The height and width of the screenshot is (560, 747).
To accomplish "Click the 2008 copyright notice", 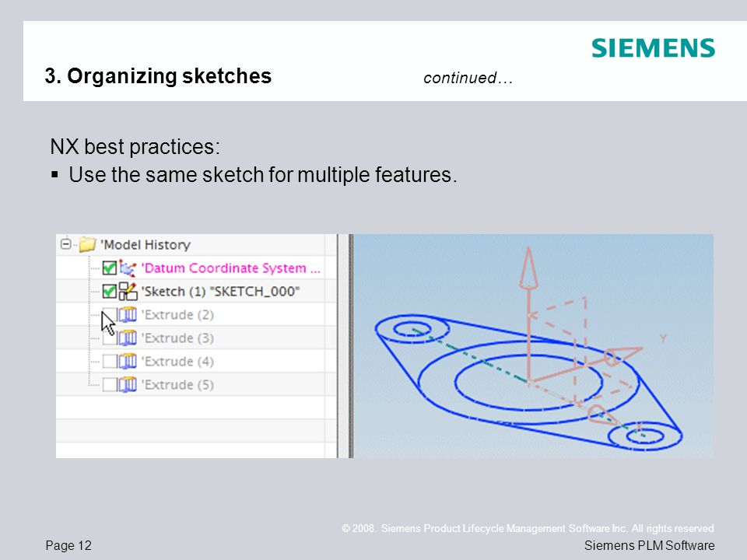I will [x=528, y=528].
